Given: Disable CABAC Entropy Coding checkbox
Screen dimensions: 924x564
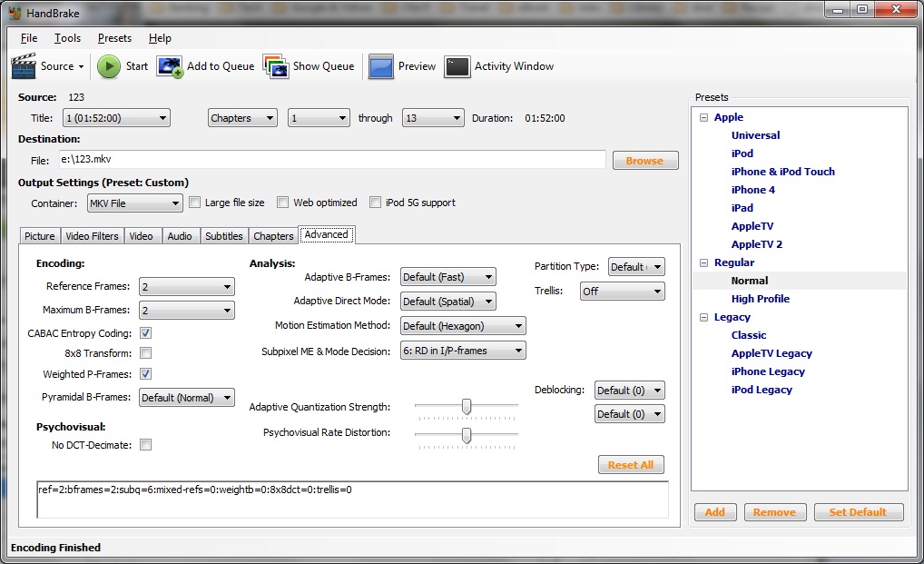Looking at the screenshot, I should [x=145, y=333].
